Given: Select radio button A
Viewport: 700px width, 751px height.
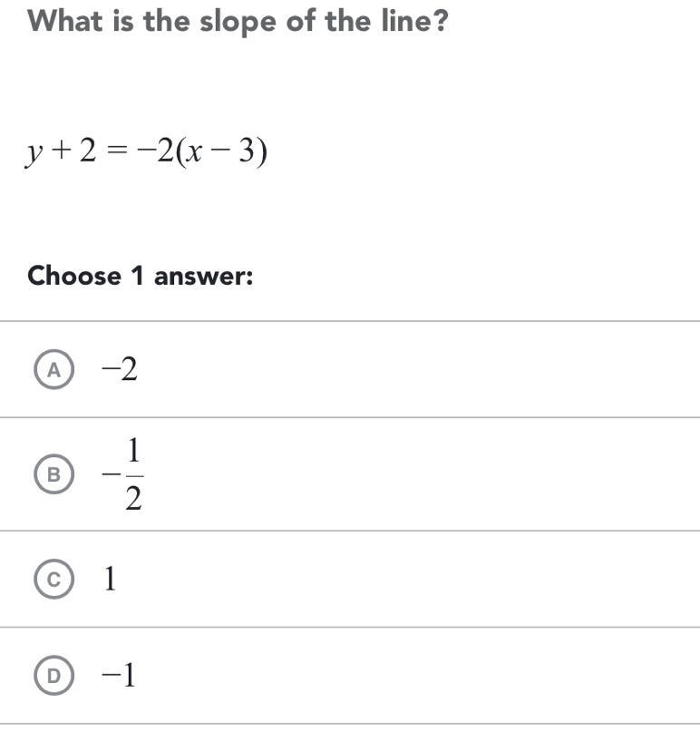Looking at the screenshot, I should point(55,369).
